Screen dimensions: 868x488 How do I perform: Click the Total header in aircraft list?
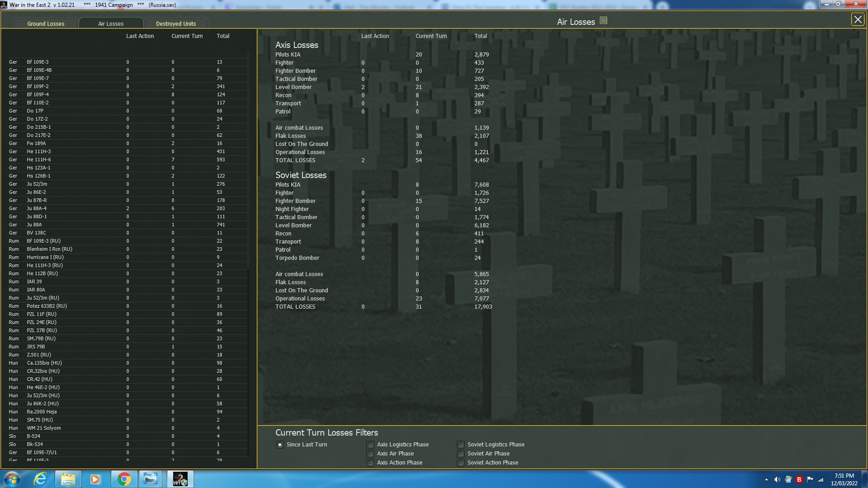[223, 36]
